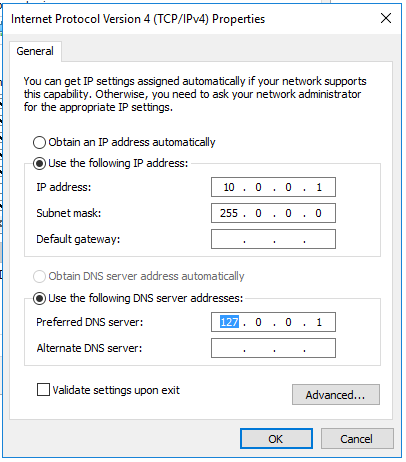The image size is (406, 462).
Task: Click the second octet of IP address
Action: coord(258,187)
